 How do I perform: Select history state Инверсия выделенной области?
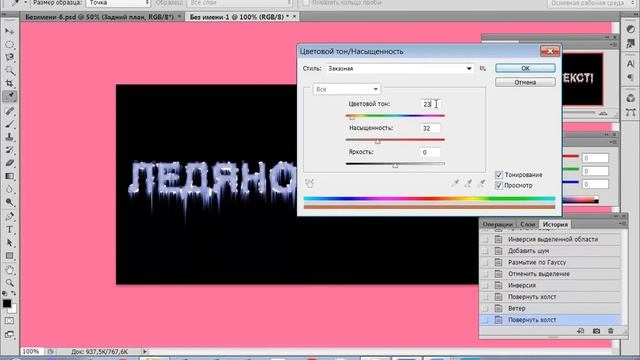pos(551,239)
